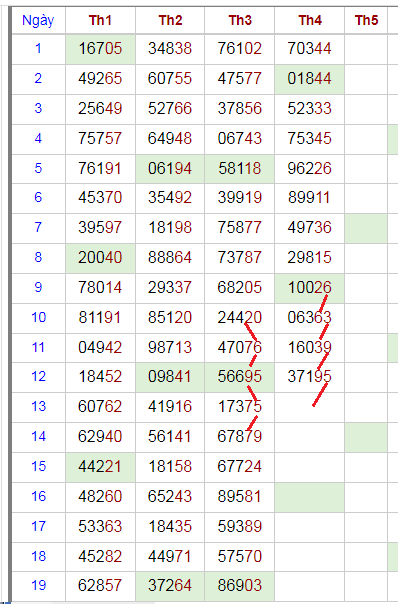398x604 pixels.
Task: Click the day 19 row label
Action: pos(38,586)
